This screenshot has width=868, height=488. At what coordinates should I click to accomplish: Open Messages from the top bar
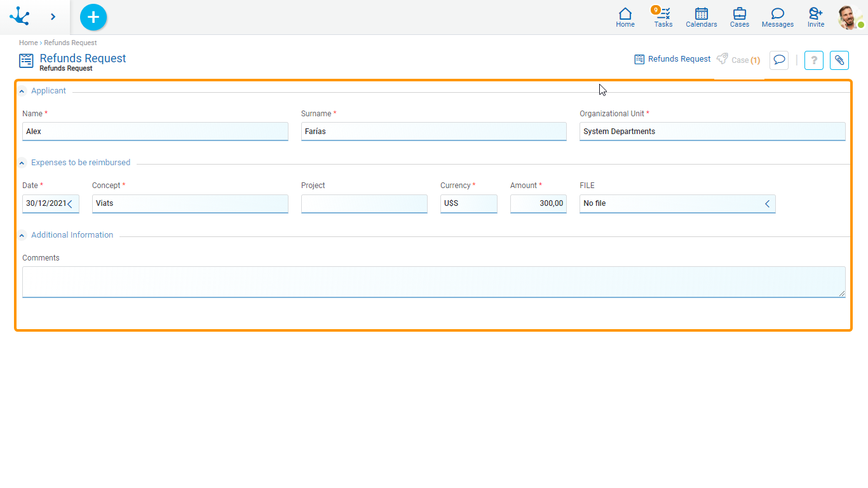coord(777,17)
